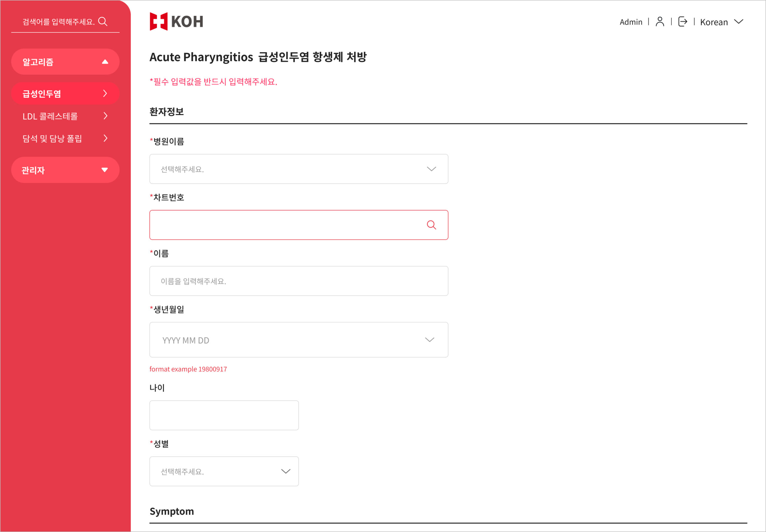Select LDL 콜레스테롤 menu item
The image size is (766, 532).
tap(50, 116)
